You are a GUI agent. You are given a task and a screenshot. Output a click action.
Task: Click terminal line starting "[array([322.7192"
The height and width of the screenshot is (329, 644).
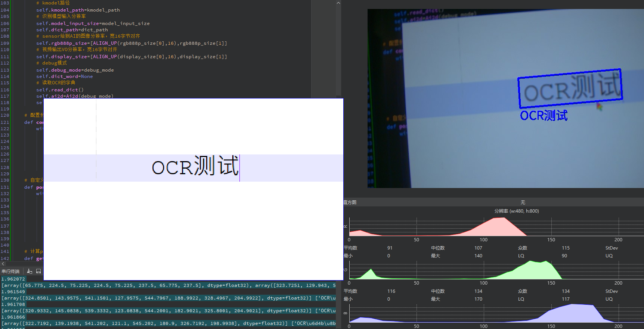click(x=168, y=323)
